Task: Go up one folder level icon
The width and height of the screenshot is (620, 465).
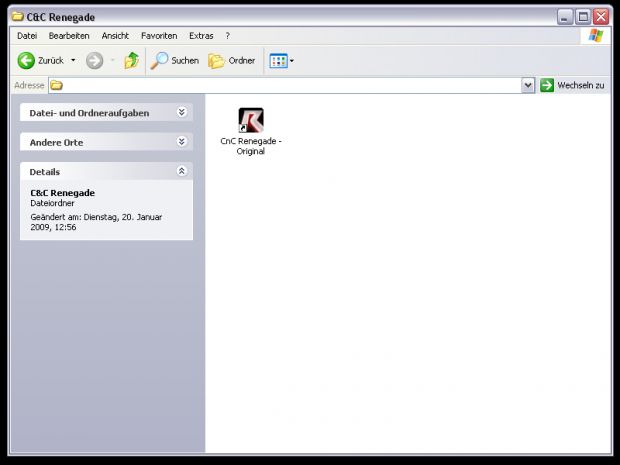Action: coord(131,60)
